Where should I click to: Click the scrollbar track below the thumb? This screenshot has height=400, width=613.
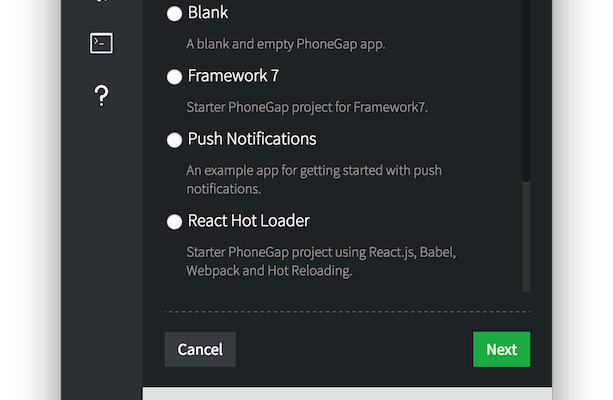pos(526,237)
